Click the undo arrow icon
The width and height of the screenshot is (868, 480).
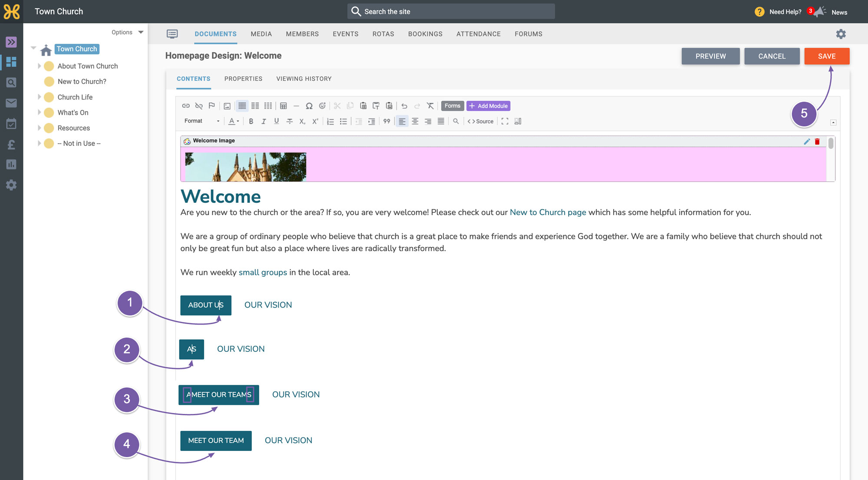[x=404, y=106]
